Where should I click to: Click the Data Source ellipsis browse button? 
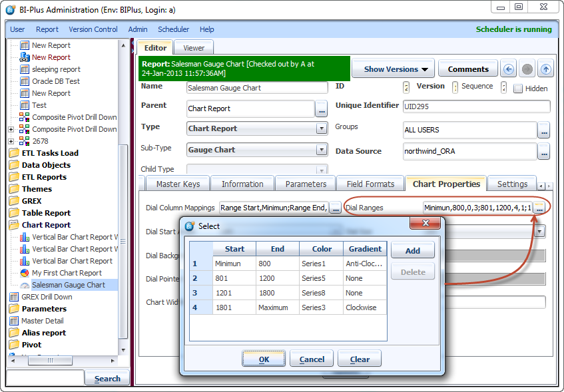544,152
